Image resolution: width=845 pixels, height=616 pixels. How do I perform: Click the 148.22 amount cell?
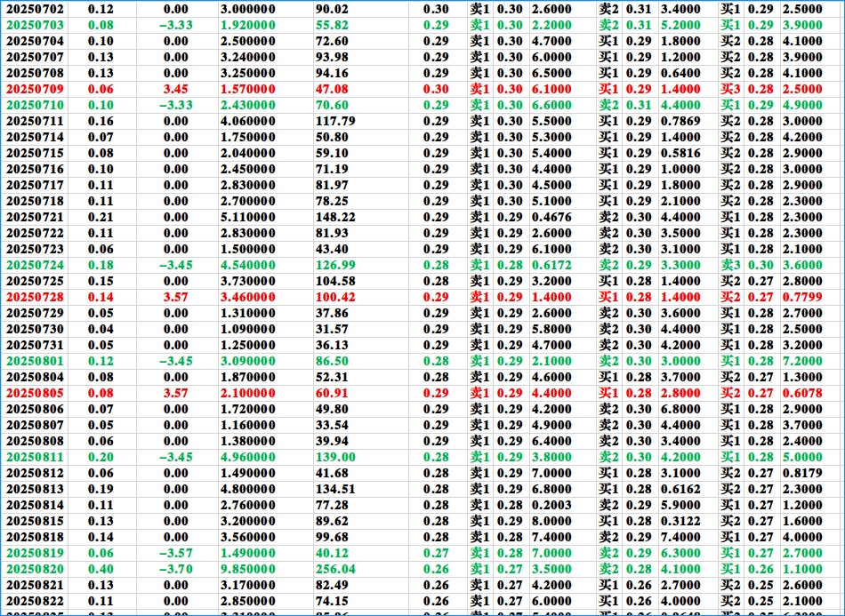coord(334,217)
